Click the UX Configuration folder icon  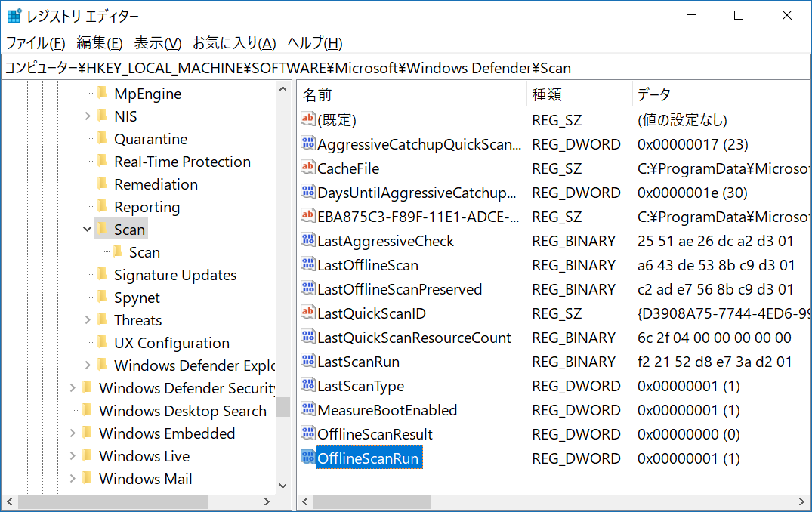click(102, 342)
